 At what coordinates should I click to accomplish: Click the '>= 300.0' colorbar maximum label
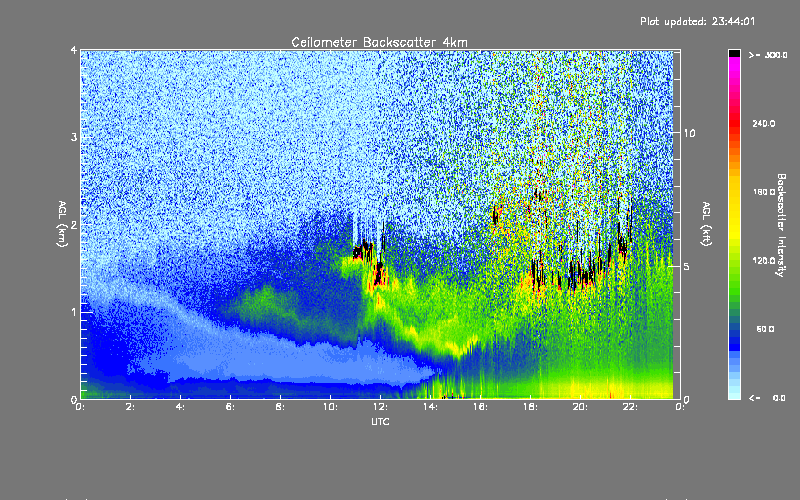(x=768, y=55)
